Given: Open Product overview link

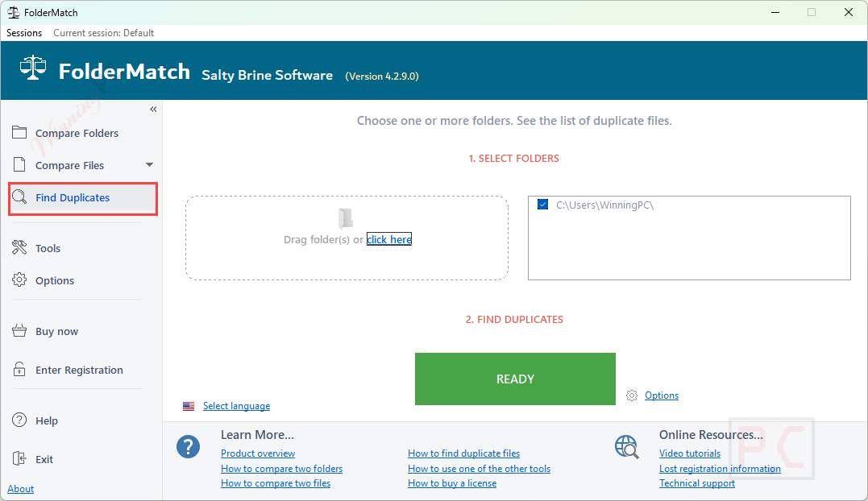Looking at the screenshot, I should click(258, 453).
